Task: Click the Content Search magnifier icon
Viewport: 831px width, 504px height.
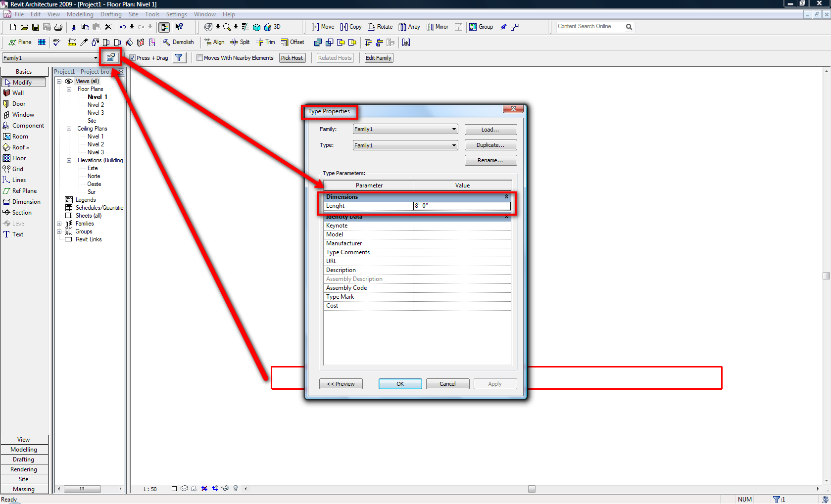Action: coord(629,27)
